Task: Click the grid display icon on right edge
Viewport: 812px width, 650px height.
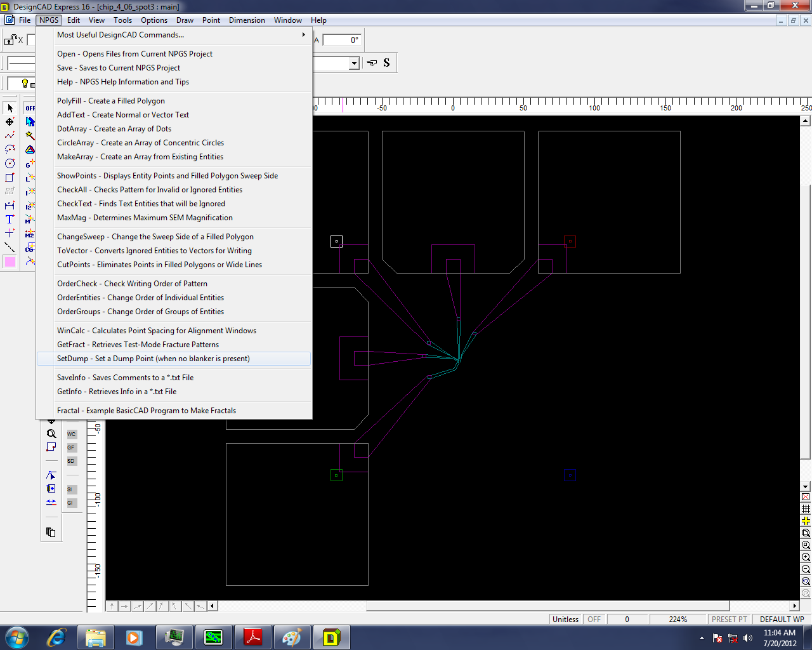Action: [x=806, y=508]
